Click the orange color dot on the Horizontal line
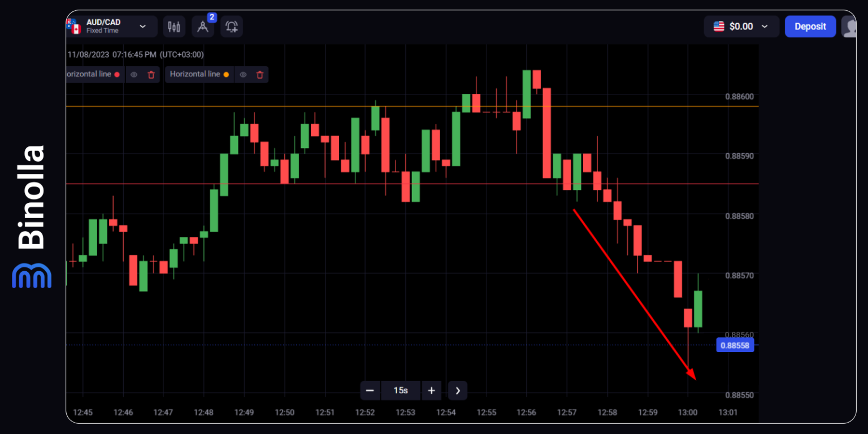 pos(225,74)
